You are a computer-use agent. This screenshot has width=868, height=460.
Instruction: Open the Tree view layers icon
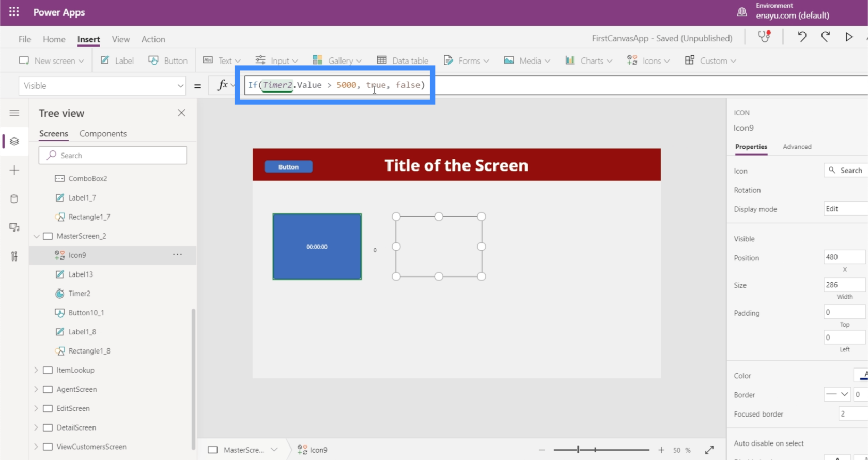pyautogui.click(x=14, y=141)
